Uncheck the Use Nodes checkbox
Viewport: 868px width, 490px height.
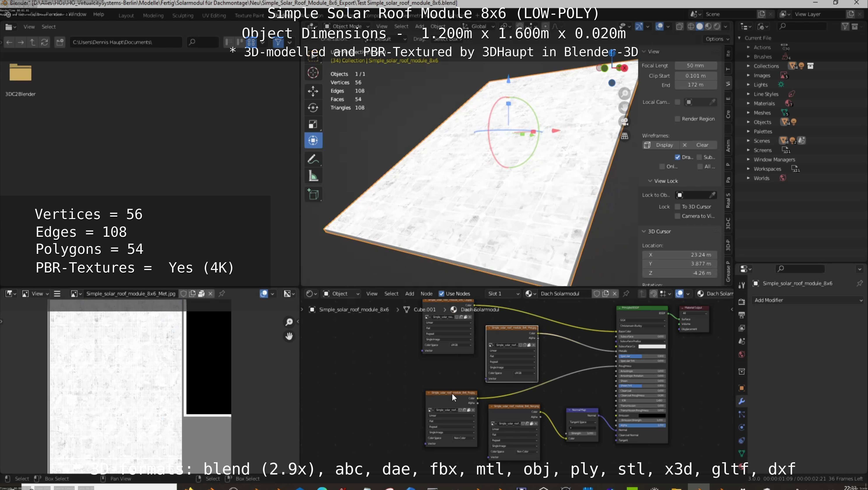pyautogui.click(x=441, y=294)
